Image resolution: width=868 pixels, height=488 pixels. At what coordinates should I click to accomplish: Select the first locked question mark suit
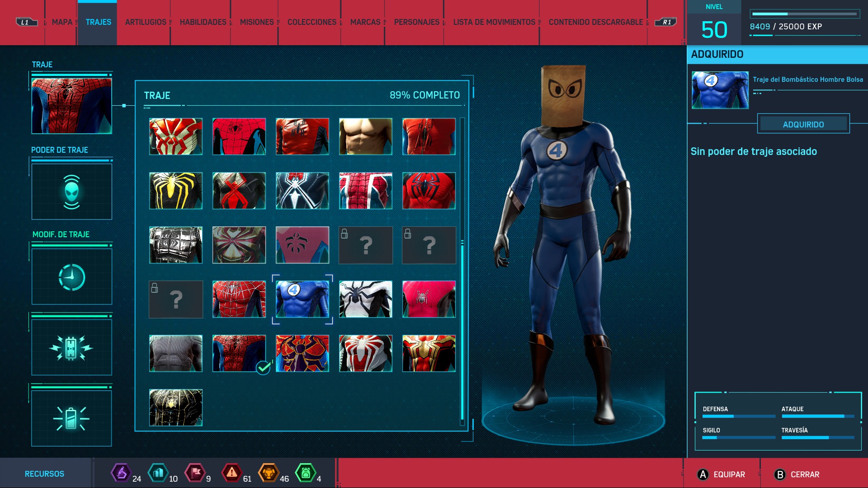coord(365,245)
